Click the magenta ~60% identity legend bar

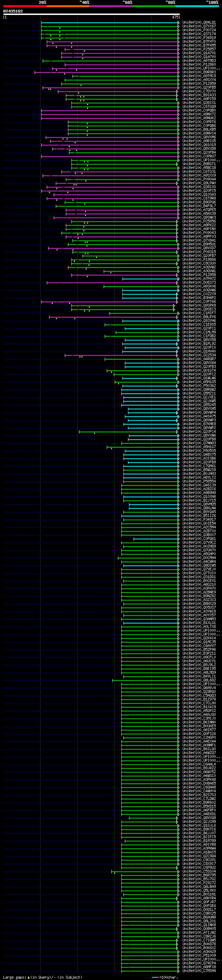111,6
